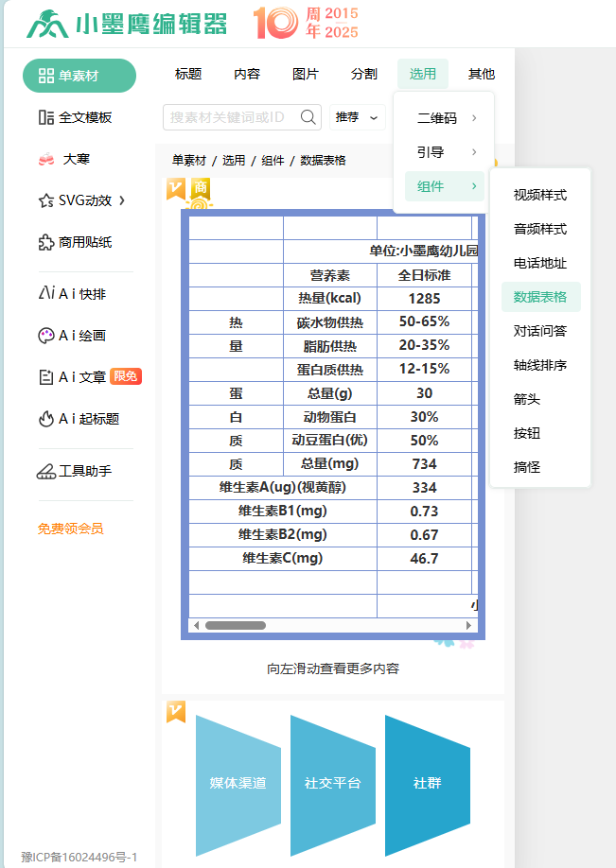
Task: Click the table's left scroll arrow
Action: (x=196, y=626)
